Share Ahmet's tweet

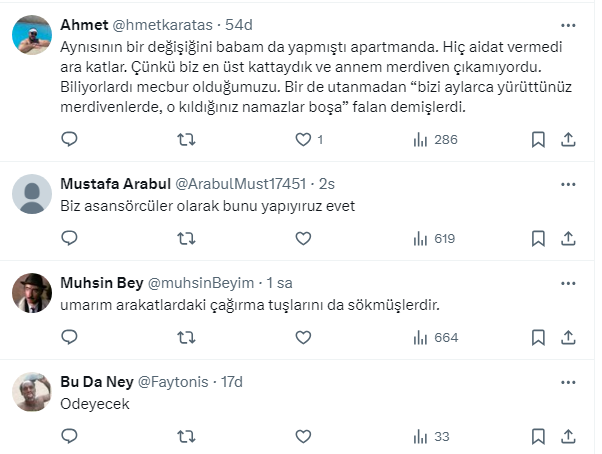568,140
